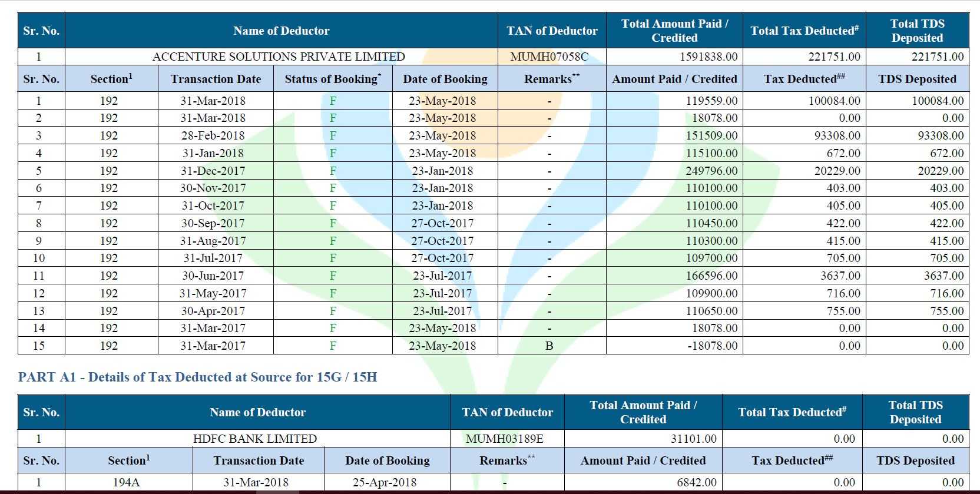Click tax deducted value 100084.00 in row 1
Image resolution: width=980 pixels, height=494 pixels.
coord(835,101)
